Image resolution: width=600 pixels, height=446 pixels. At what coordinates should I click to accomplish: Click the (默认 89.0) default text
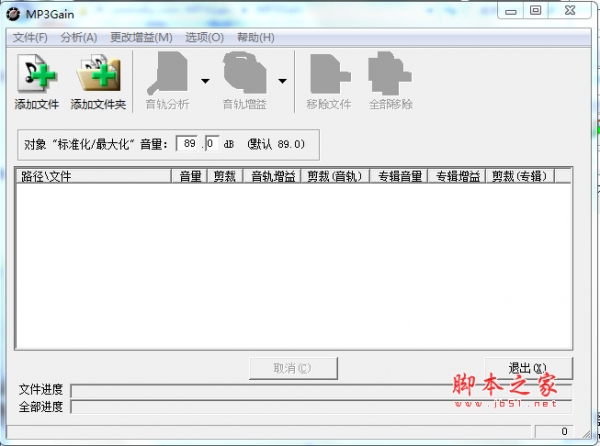(276, 144)
